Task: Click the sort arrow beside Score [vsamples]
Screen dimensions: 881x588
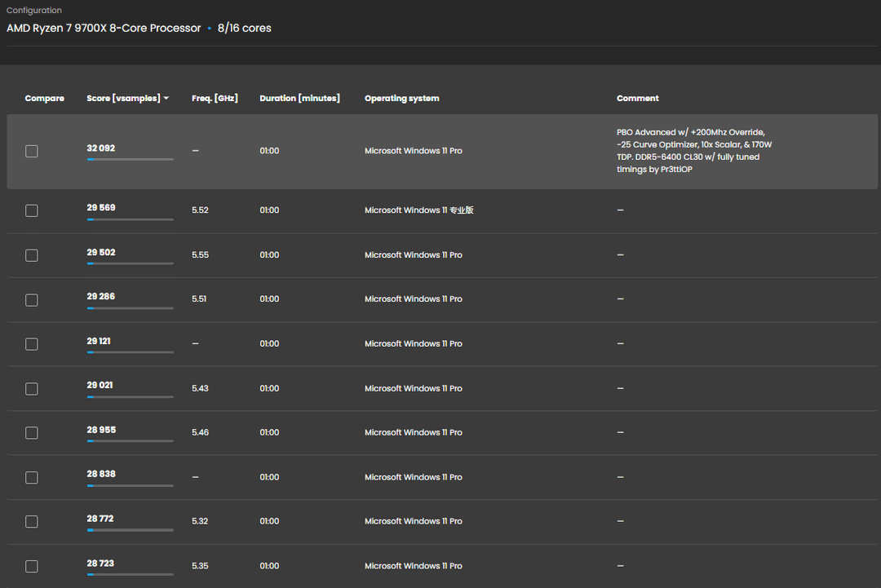Action: [166, 99]
